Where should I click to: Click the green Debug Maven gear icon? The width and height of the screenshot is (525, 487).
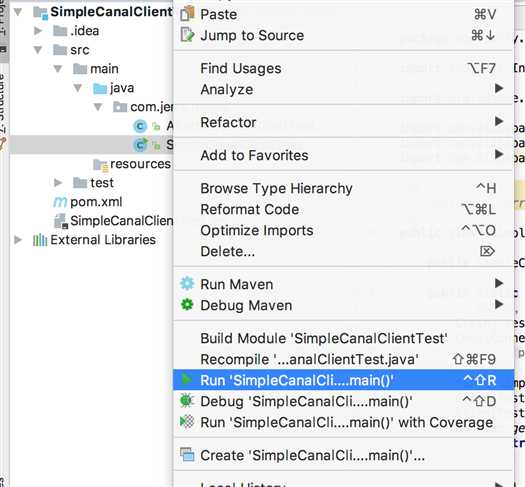[187, 305]
